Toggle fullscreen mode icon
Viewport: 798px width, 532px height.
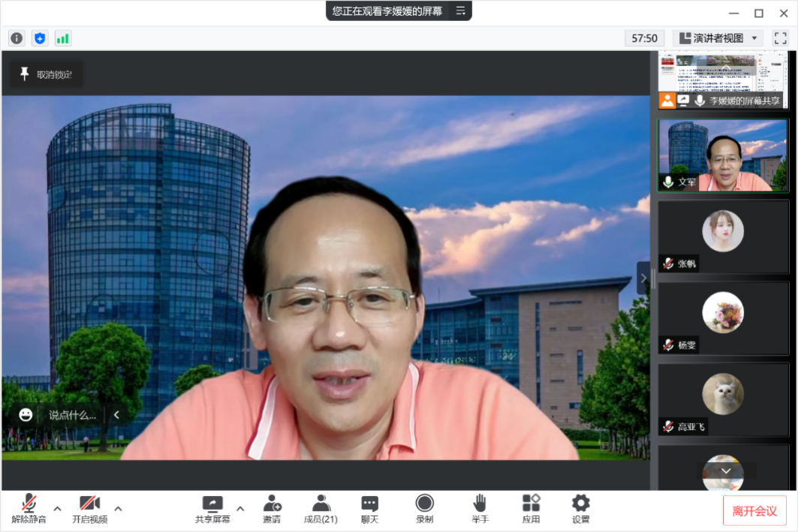(780, 38)
